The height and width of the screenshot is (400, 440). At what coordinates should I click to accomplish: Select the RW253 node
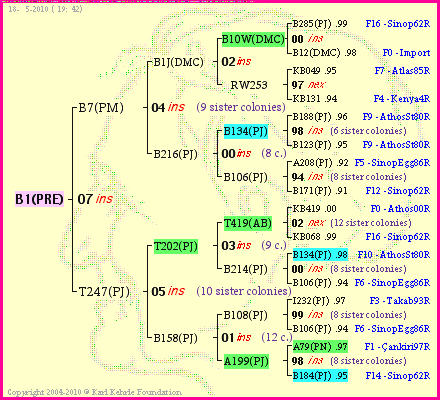(249, 85)
